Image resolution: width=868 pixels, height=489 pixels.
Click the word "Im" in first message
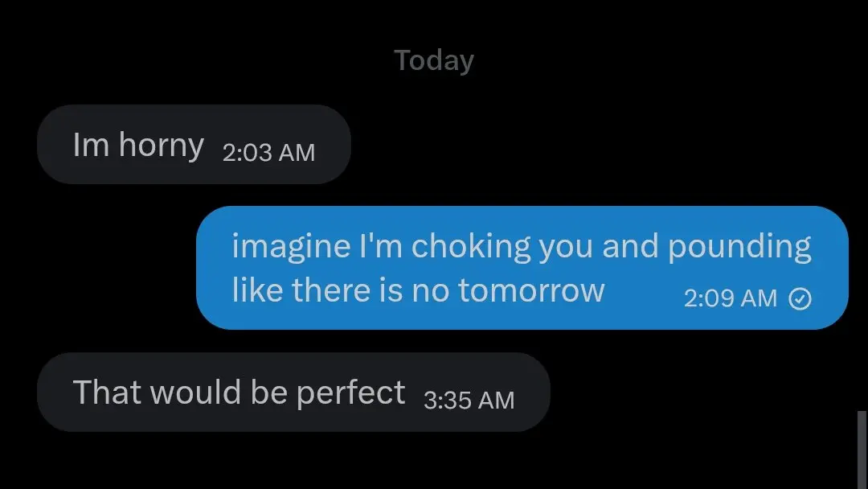pyautogui.click(x=91, y=145)
